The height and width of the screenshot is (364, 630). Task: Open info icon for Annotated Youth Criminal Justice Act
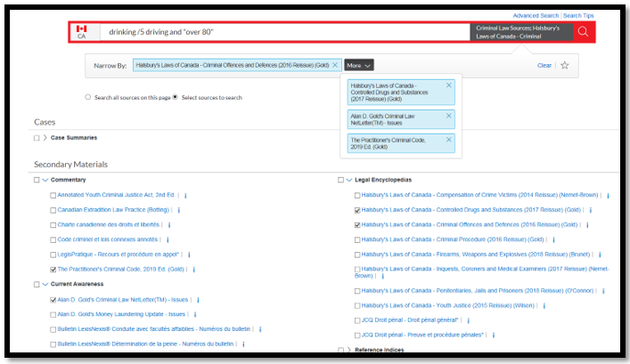[x=184, y=195]
